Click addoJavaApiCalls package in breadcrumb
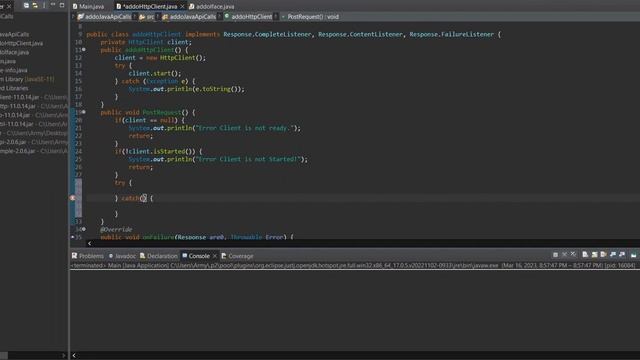This screenshot has height=360, width=640. tap(189, 17)
